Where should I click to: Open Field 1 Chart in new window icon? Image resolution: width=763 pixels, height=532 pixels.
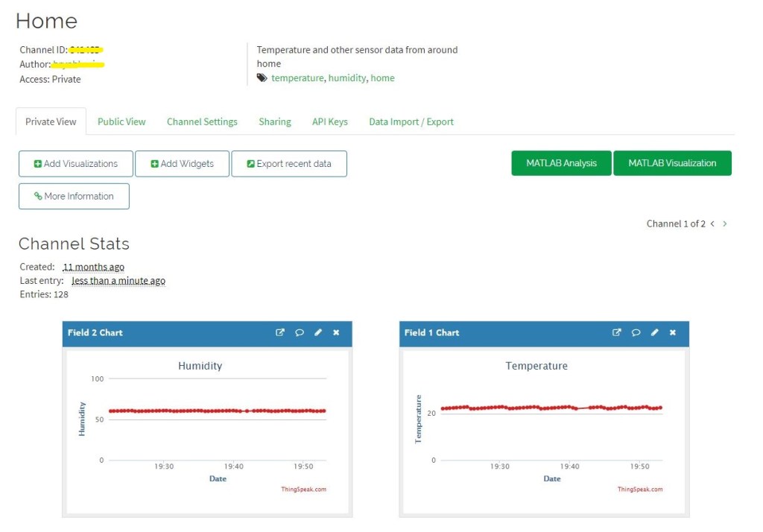pyautogui.click(x=617, y=333)
